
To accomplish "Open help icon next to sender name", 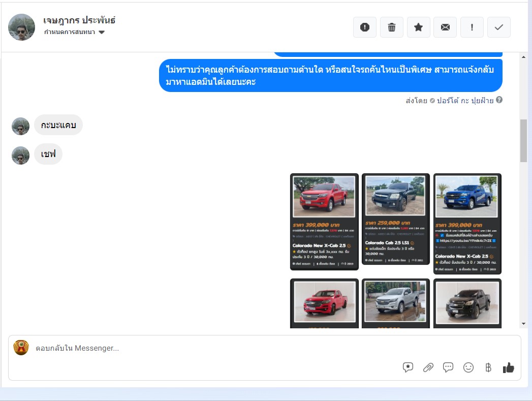I will pyautogui.click(x=499, y=100).
